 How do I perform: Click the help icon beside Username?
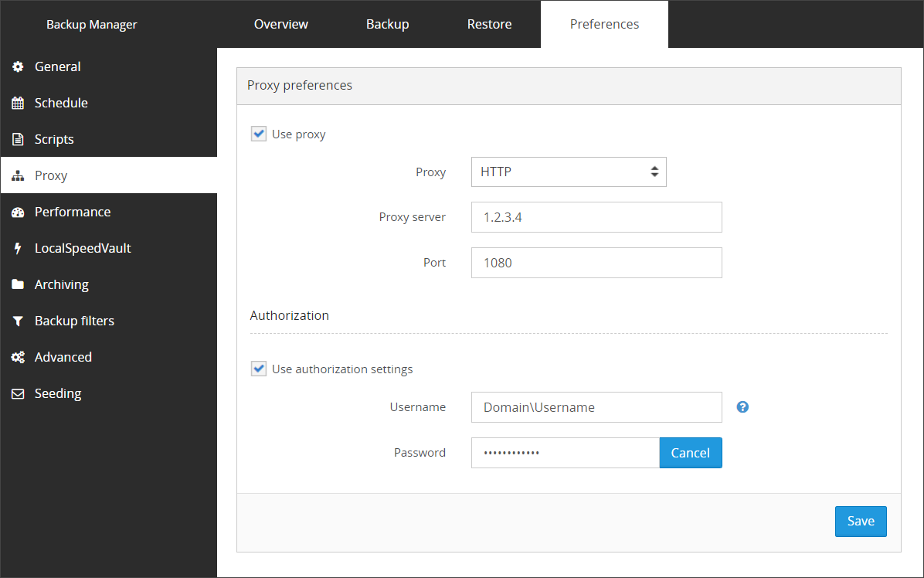click(742, 407)
